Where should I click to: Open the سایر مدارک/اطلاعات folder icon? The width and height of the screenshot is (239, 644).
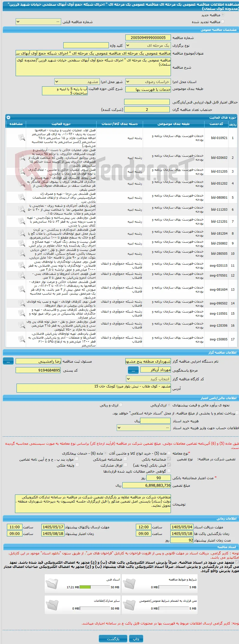click(52, 604)
